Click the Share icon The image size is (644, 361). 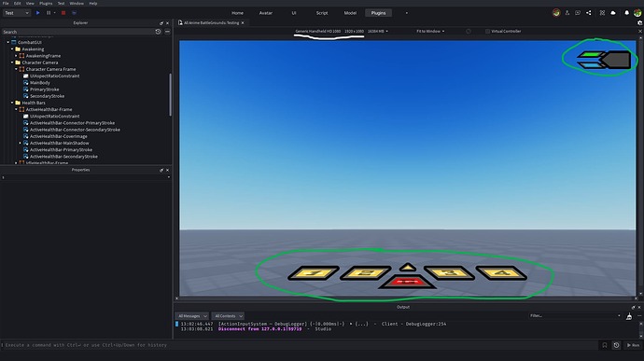point(589,13)
